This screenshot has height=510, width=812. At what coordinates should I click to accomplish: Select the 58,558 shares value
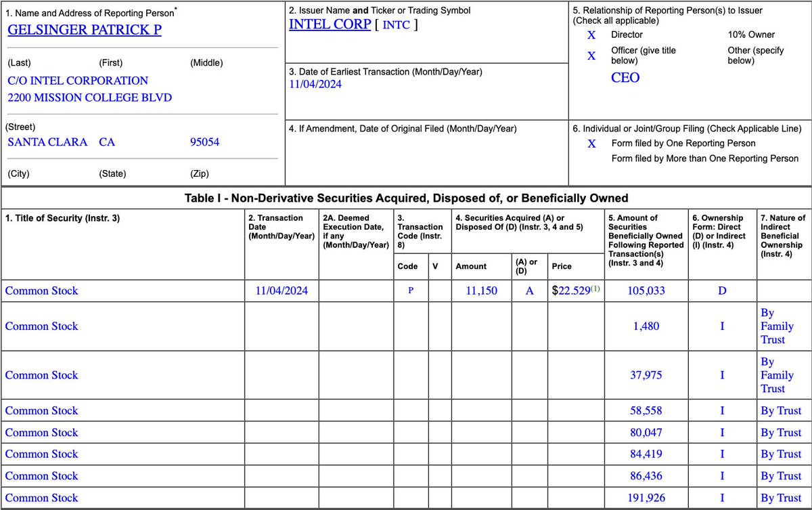coord(646,410)
